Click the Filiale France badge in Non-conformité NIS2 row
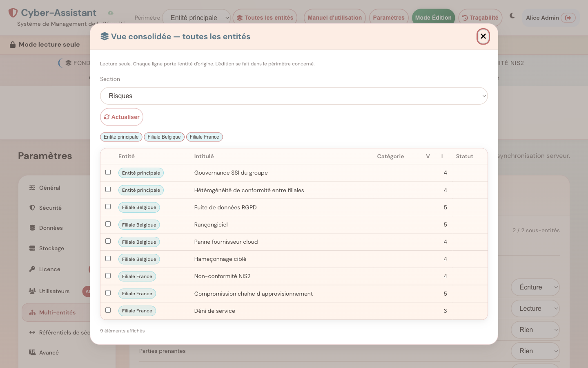Screen dimensions: 588x368 tap(137, 276)
